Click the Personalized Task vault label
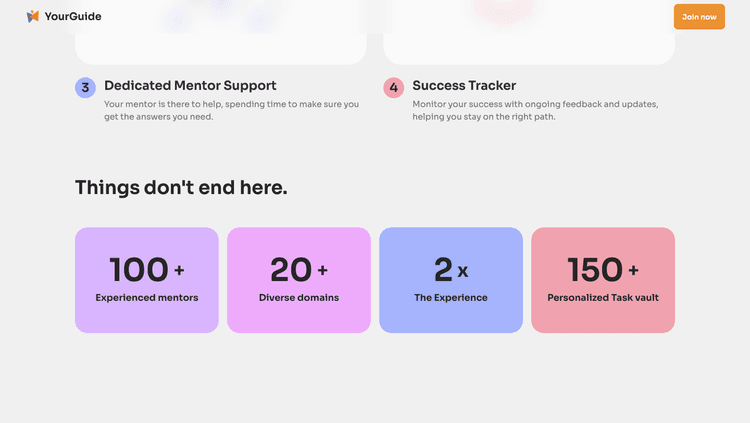 tap(603, 298)
